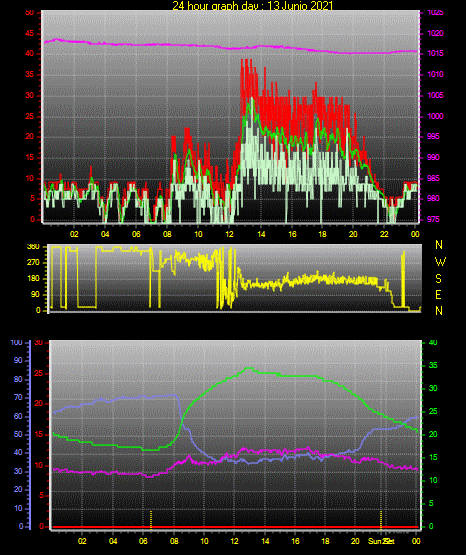Click the 20 hour label under wind graph
The height and width of the screenshot is (555, 466).
pos(353,234)
